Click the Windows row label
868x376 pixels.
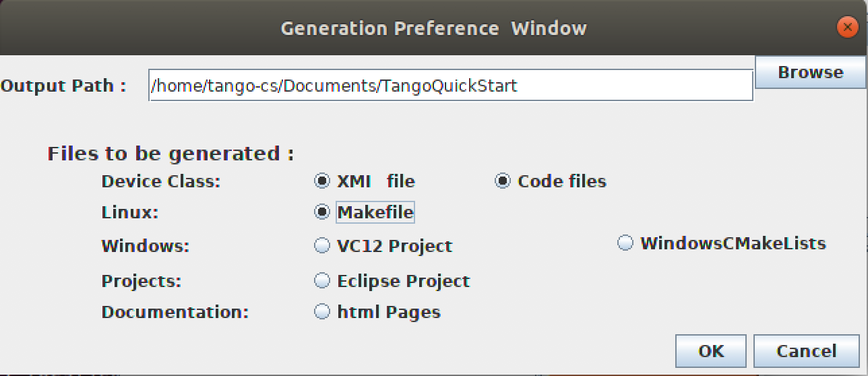click(146, 246)
